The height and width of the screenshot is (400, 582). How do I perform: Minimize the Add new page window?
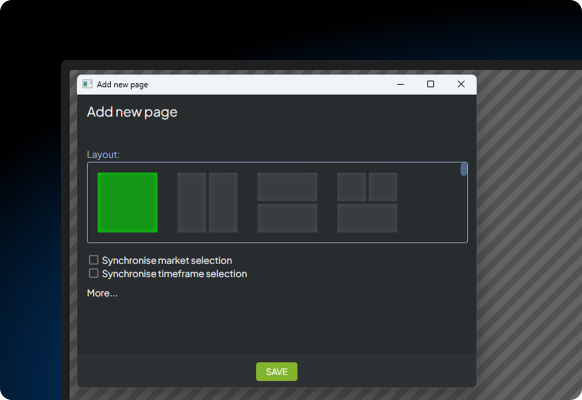400,84
